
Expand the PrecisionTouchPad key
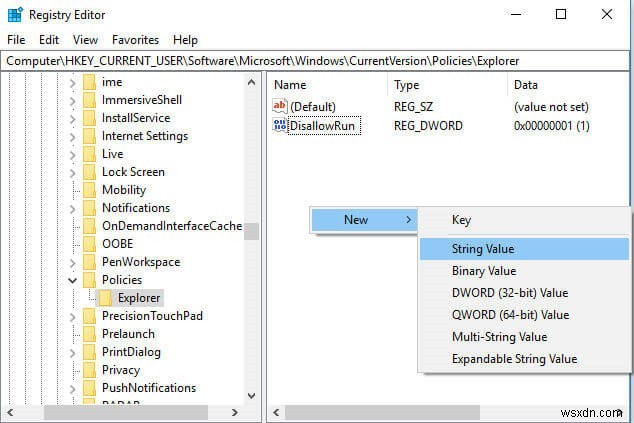(x=72, y=317)
